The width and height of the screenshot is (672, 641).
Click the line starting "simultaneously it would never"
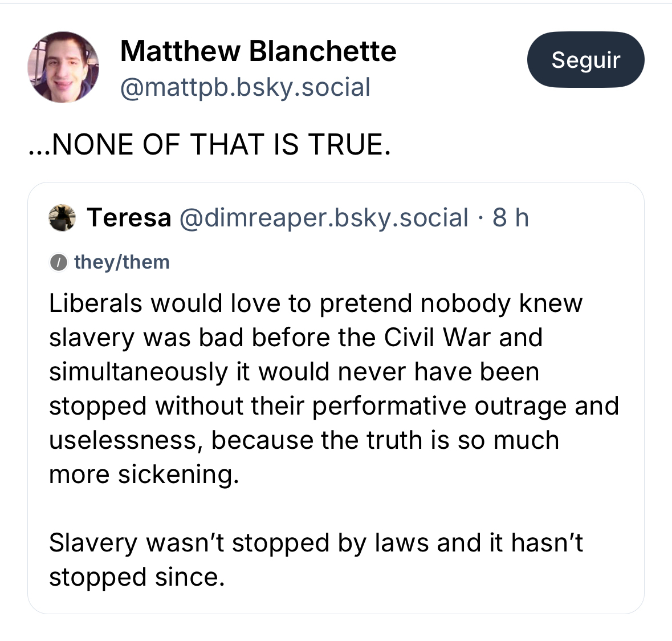[x=294, y=372]
